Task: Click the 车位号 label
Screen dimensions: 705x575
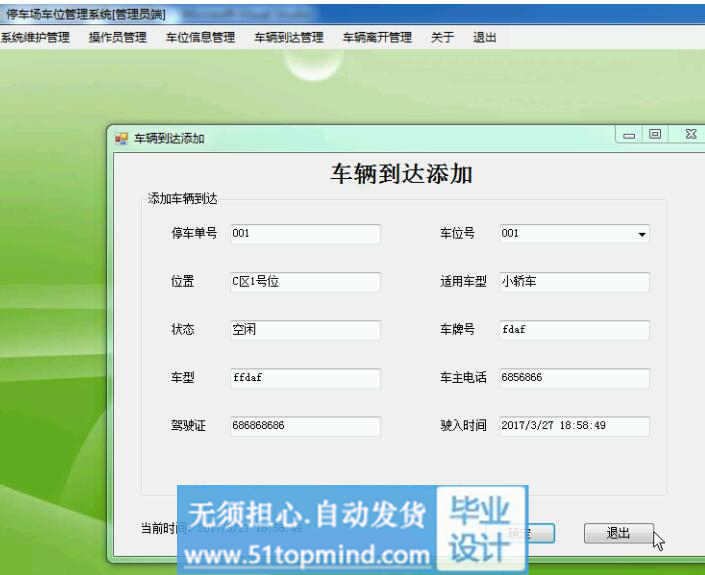Action: click(457, 233)
